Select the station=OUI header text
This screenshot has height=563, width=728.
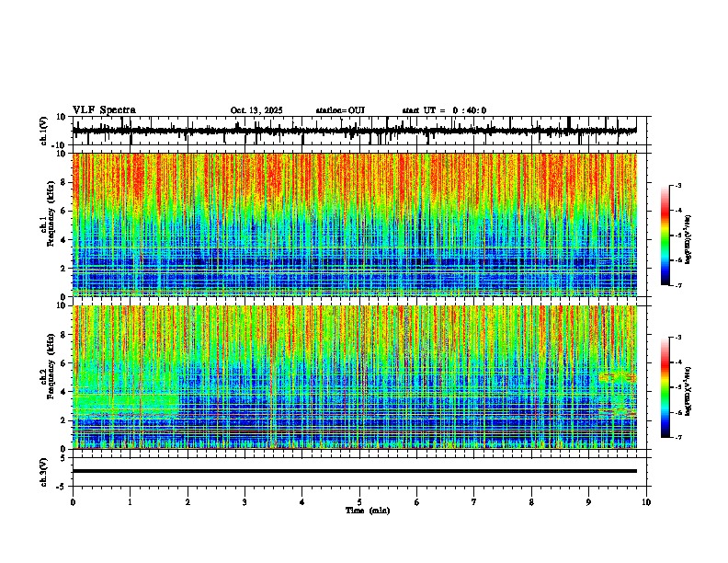340,110
